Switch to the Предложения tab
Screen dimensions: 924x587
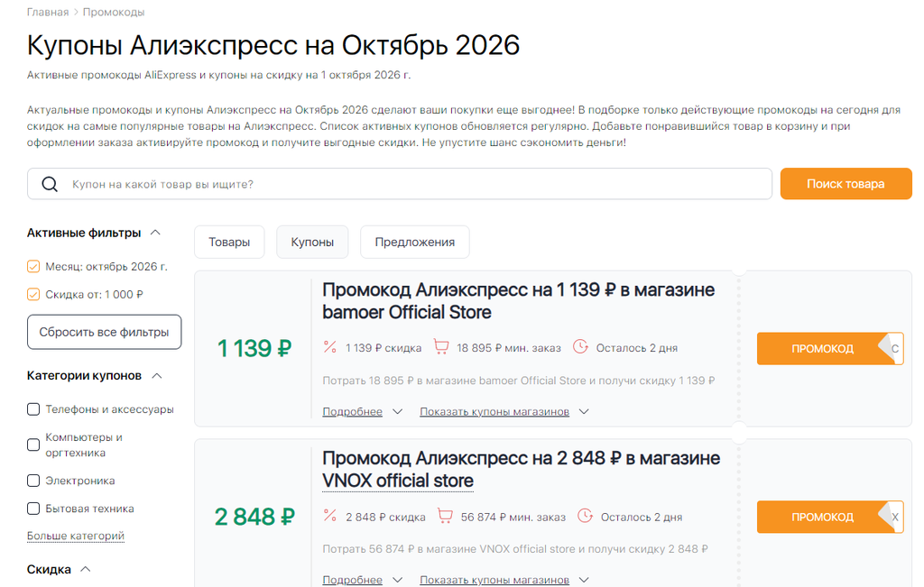tap(415, 242)
